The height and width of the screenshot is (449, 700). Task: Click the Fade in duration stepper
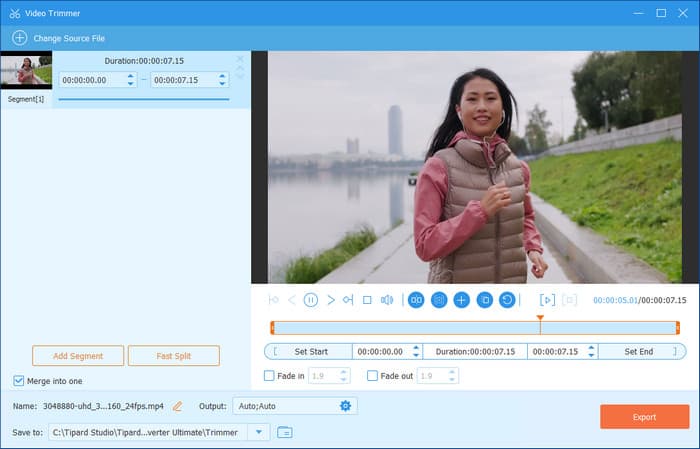[x=343, y=376]
